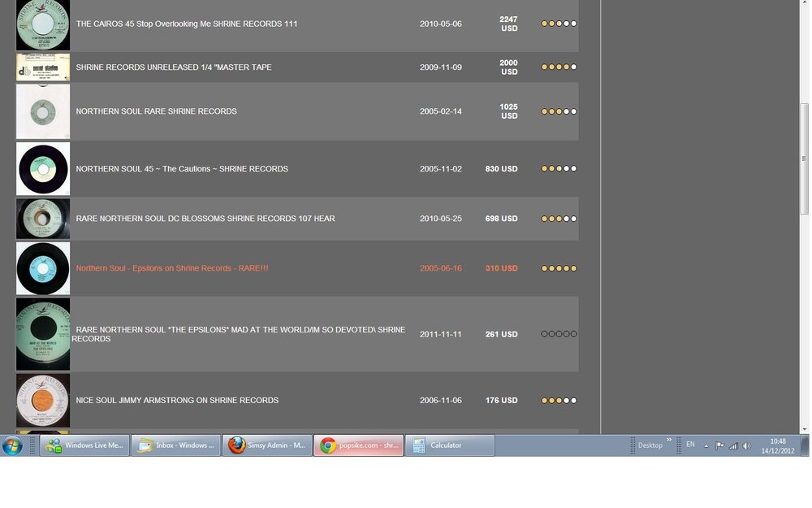The image size is (812, 508).
Task: Show hidden system tray icons arrow
Action: 706,445
